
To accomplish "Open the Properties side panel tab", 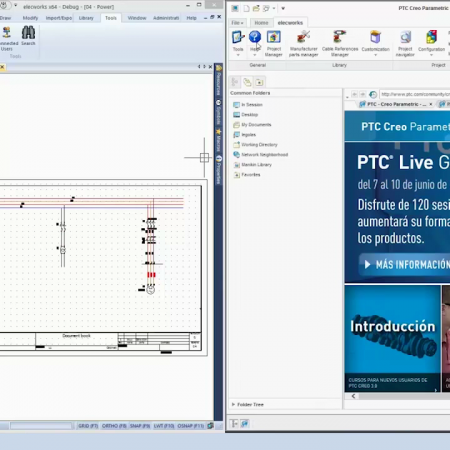I will 219,170.
